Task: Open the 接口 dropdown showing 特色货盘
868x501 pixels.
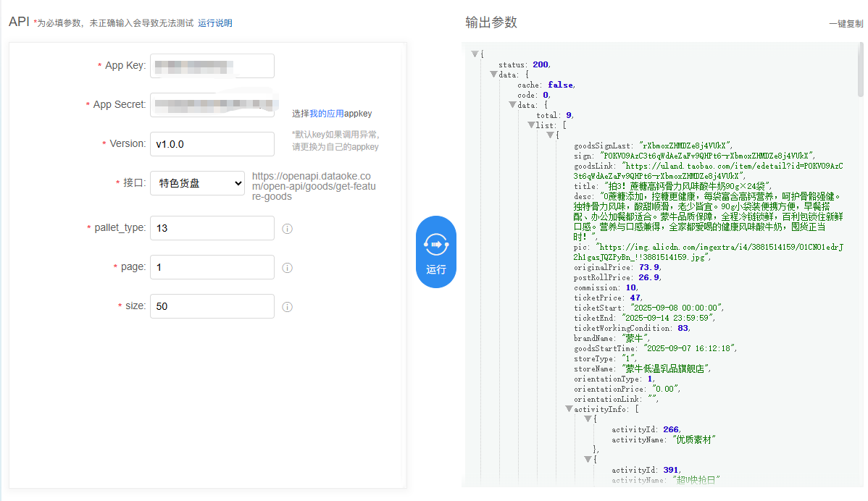Action: 198,183
